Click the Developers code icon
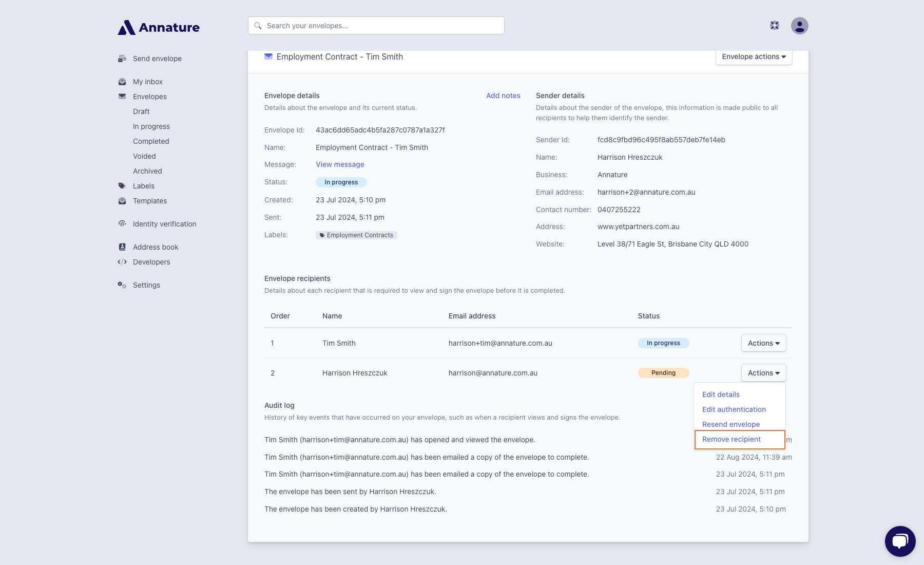 (x=122, y=262)
